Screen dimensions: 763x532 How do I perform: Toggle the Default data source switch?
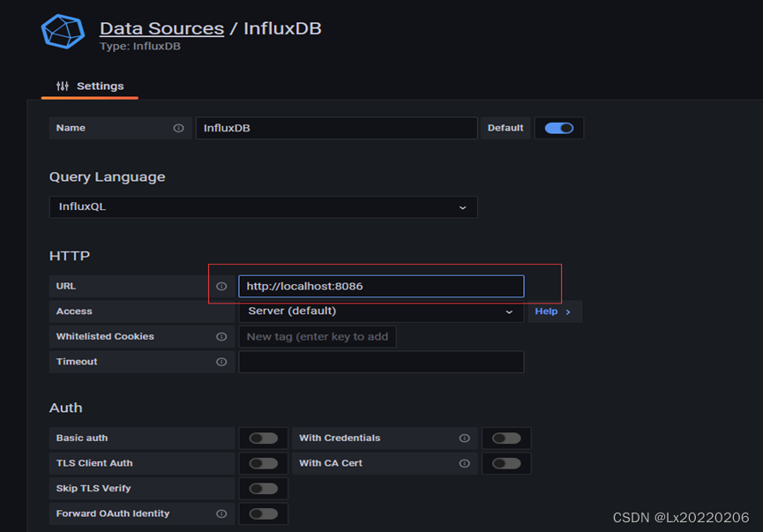(558, 128)
